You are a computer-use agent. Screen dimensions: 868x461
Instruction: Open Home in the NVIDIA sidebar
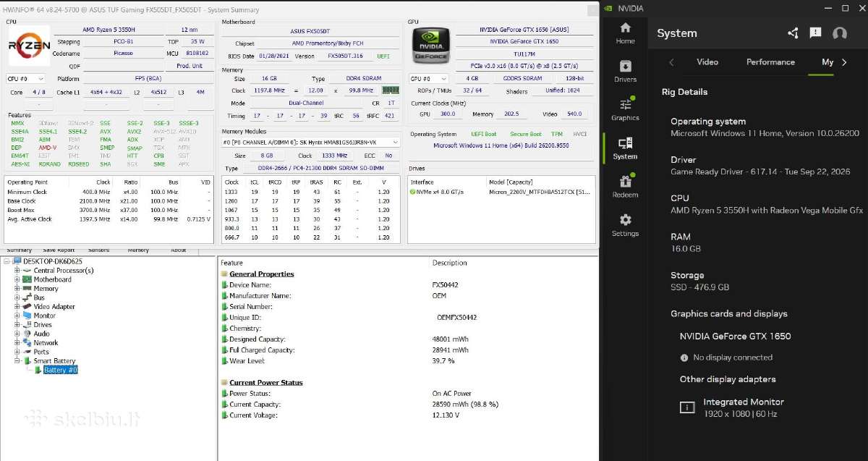(625, 33)
